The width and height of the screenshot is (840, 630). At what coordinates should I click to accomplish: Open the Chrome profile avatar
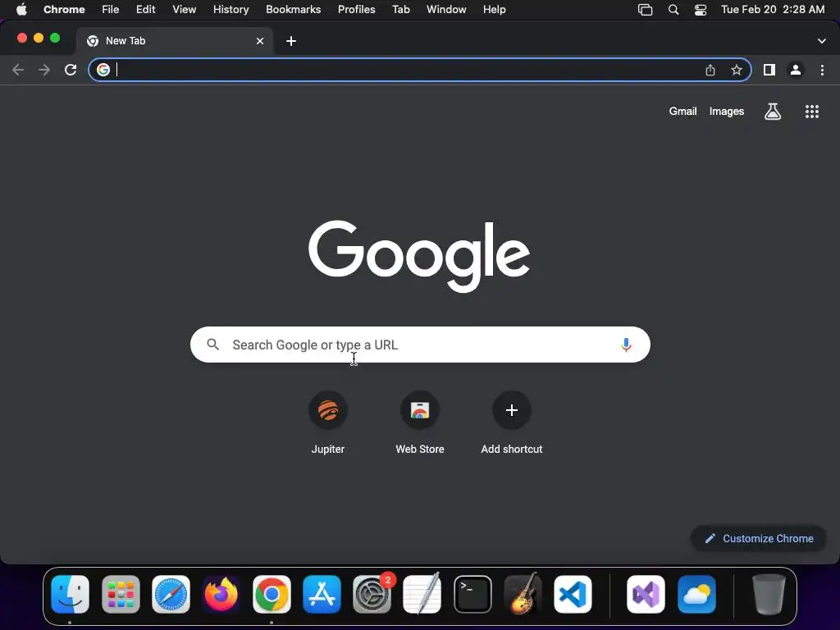[x=796, y=70]
